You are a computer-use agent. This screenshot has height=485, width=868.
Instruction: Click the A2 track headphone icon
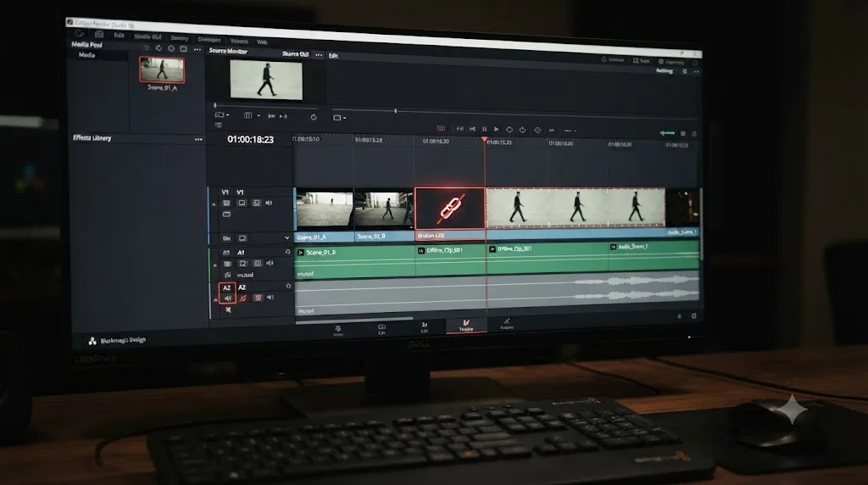(x=288, y=287)
